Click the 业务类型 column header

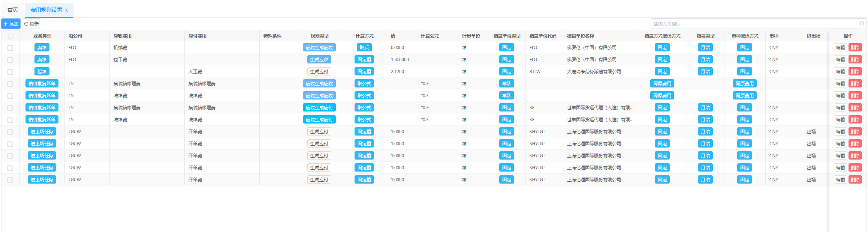pyautogui.click(x=42, y=36)
